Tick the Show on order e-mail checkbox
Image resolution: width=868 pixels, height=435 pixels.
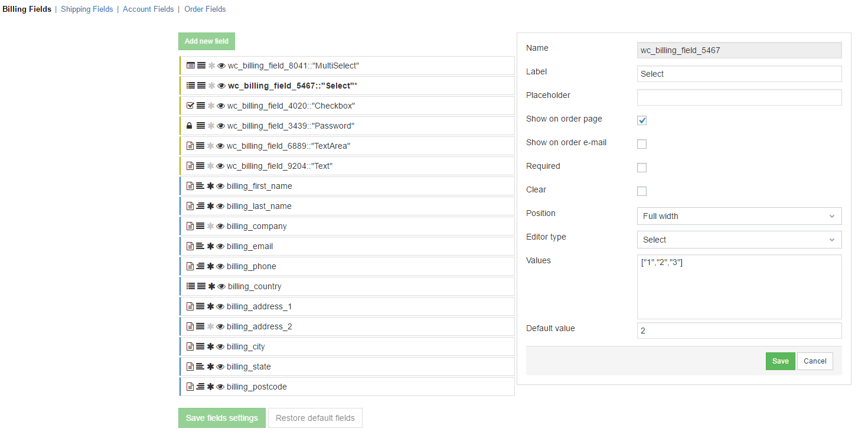pos(642,144)
